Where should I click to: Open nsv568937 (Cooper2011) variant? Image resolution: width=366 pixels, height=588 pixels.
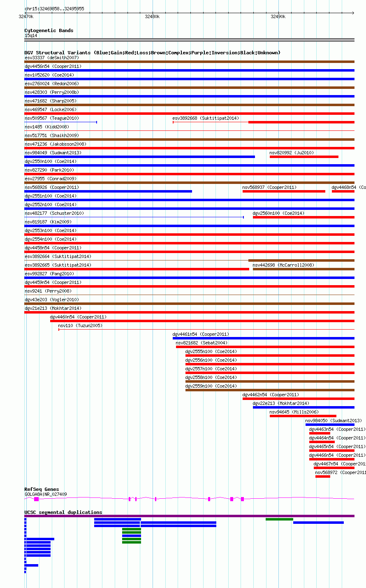[284, 191]
